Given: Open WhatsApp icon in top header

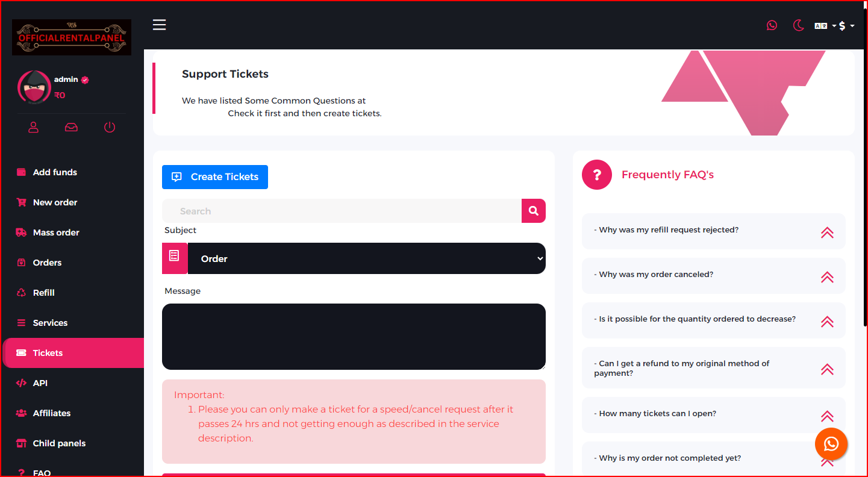Looking at the screenshot, I should (x=772, y=25).
